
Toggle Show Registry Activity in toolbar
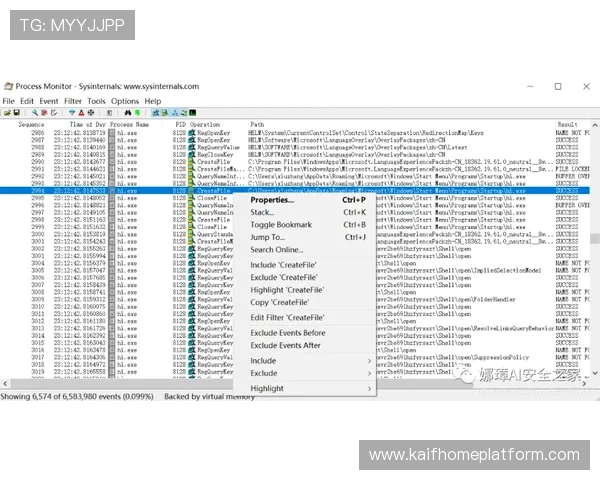click(156, 113)
